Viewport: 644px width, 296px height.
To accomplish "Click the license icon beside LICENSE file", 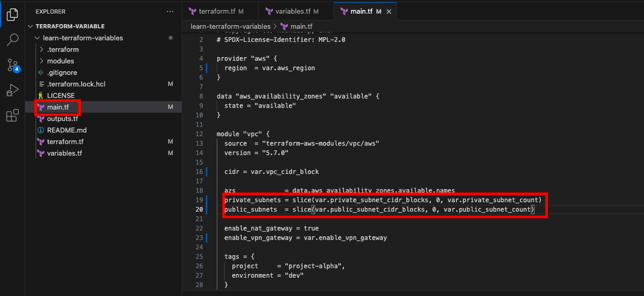I will pos(41,96).
